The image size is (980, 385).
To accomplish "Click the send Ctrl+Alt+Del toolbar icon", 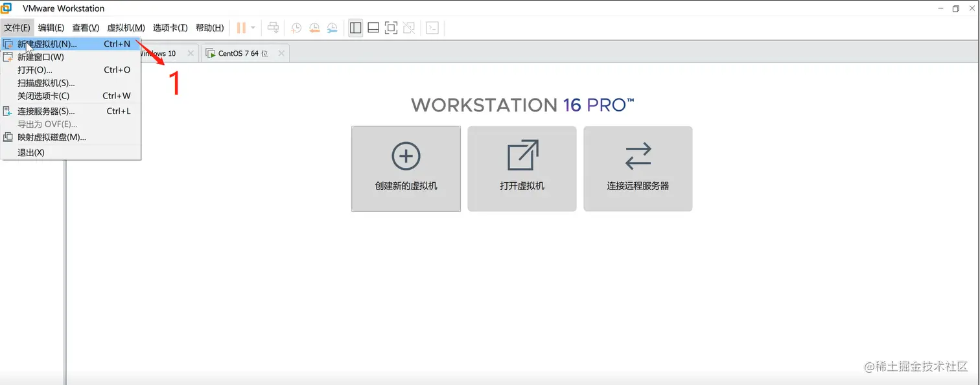I will pos(273,28).
